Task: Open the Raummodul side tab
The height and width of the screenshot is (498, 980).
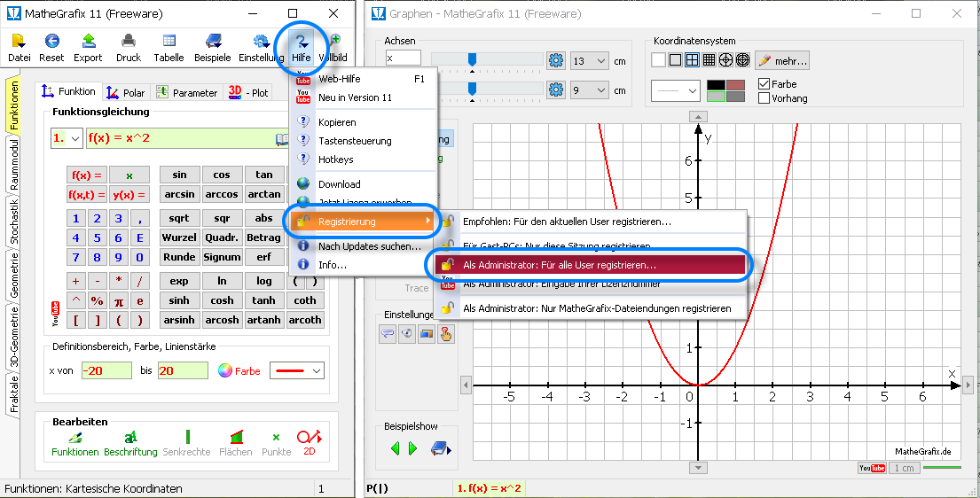Action: click(x=14, y=164)
